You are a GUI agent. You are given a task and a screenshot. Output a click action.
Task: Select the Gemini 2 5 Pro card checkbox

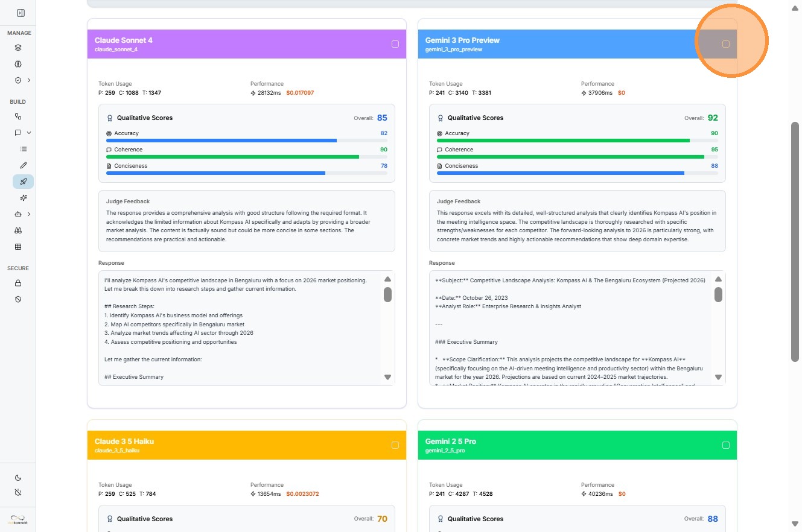(x=726, y=445)
